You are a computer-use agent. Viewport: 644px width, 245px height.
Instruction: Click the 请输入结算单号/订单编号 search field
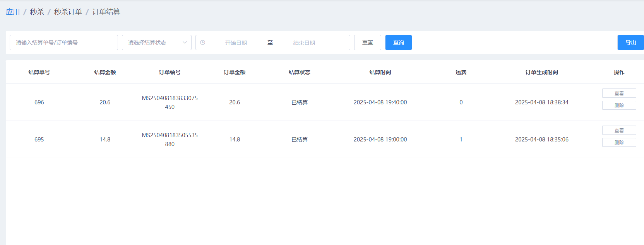[64, 43]
